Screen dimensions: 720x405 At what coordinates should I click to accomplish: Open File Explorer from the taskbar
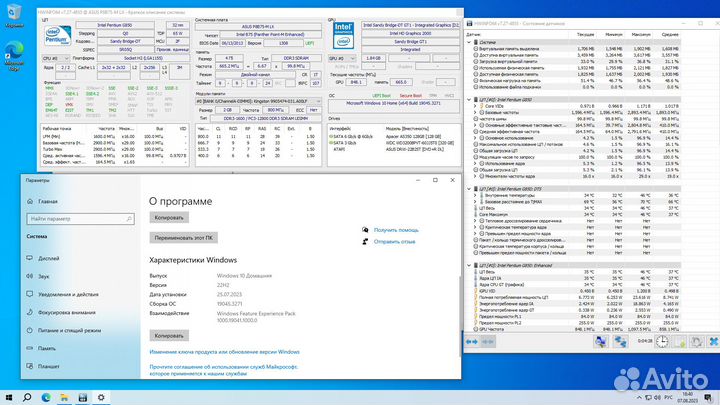[64, 397]
